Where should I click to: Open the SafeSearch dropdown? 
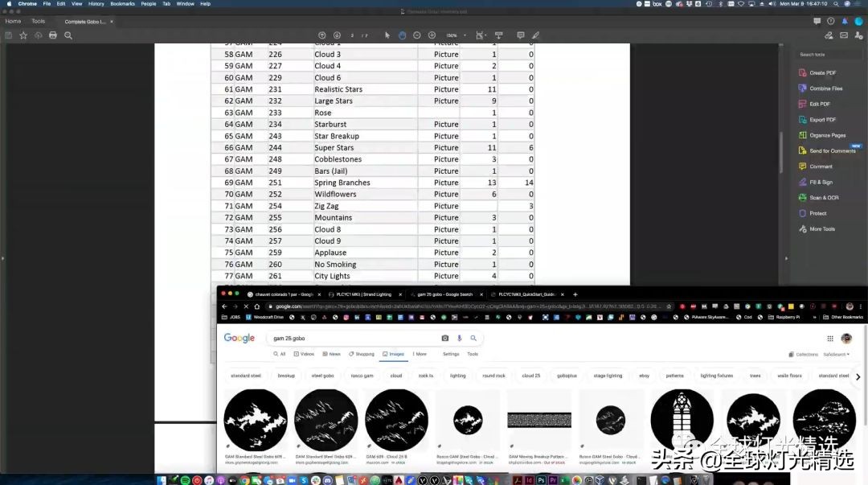coord(836,354)
